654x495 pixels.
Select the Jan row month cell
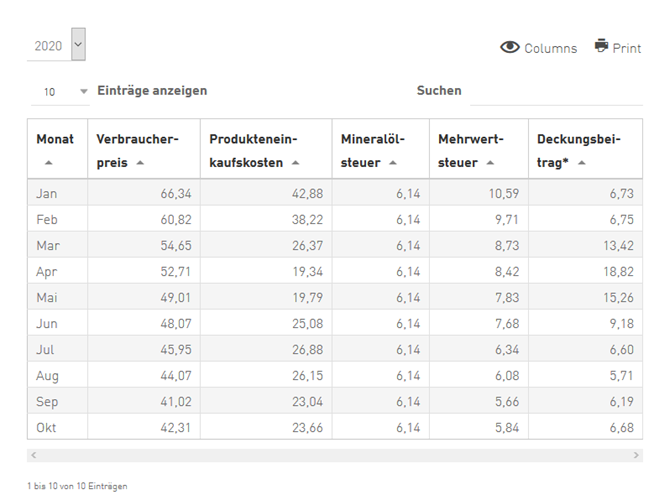[x=58, y=193]
